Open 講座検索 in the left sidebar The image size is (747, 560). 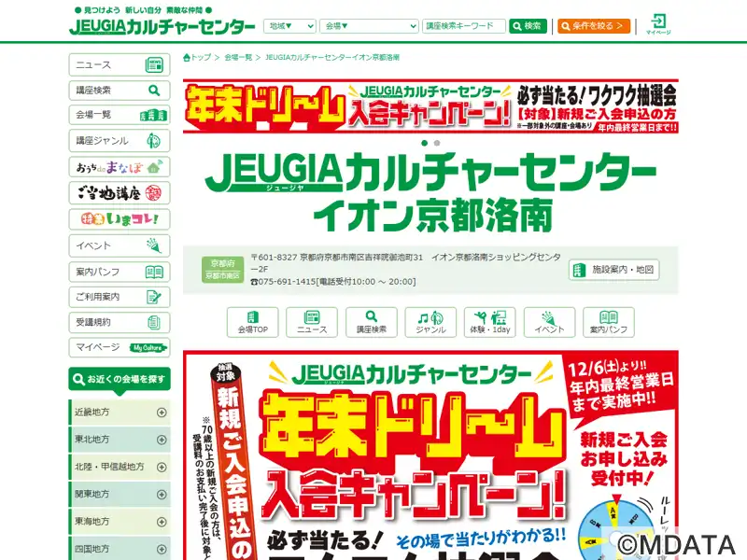(120, 90)
